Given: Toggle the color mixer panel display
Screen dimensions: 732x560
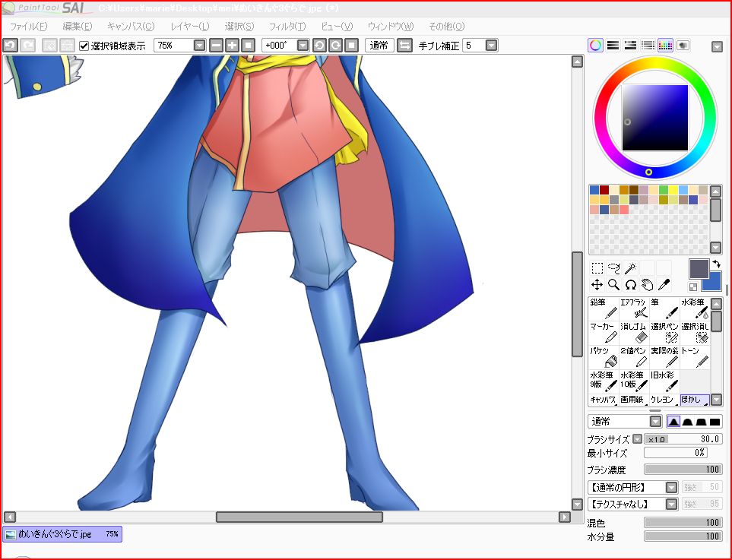Looking at the screenshot, I should point(648,46).
